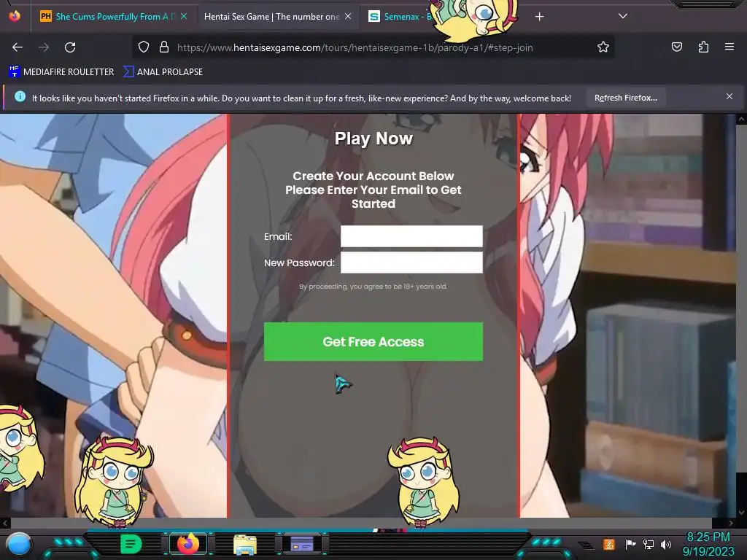
Task: Click the Refresh Firefox... button
Action: 625,98
